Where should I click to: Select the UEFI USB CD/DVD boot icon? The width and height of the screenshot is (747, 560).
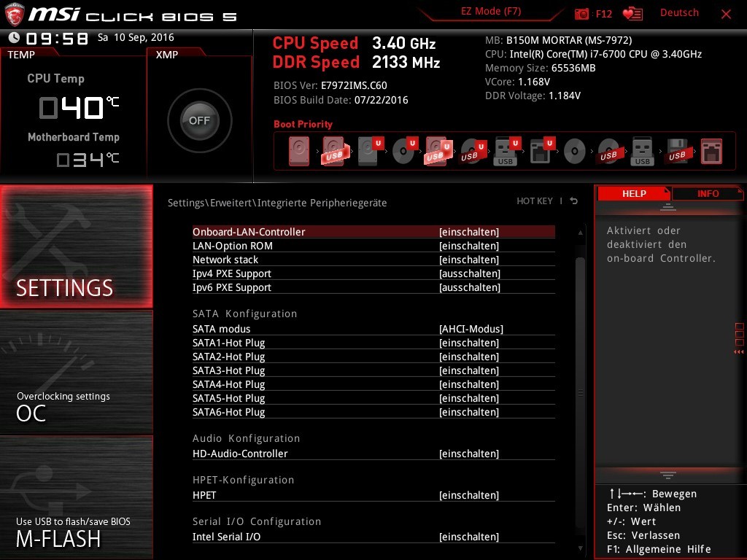(x=473, y=152)
